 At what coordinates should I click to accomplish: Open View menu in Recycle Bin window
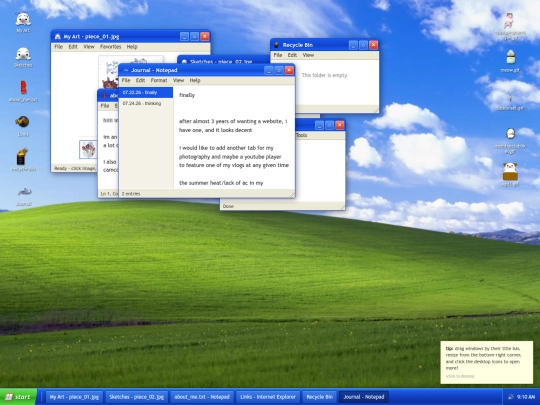(x=308, y=55)
